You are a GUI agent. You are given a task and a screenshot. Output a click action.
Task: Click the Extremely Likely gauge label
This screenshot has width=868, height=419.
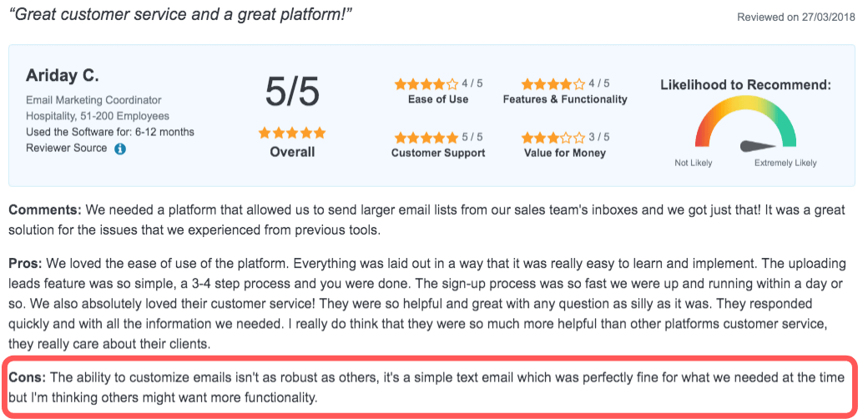click(x=785, y=163)
